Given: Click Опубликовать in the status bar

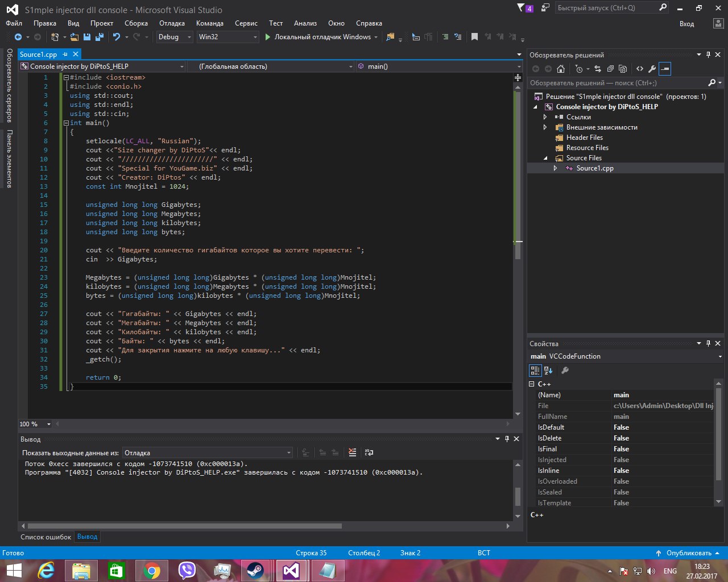Looking at the screenshot, I should click(x=689, y=553).
